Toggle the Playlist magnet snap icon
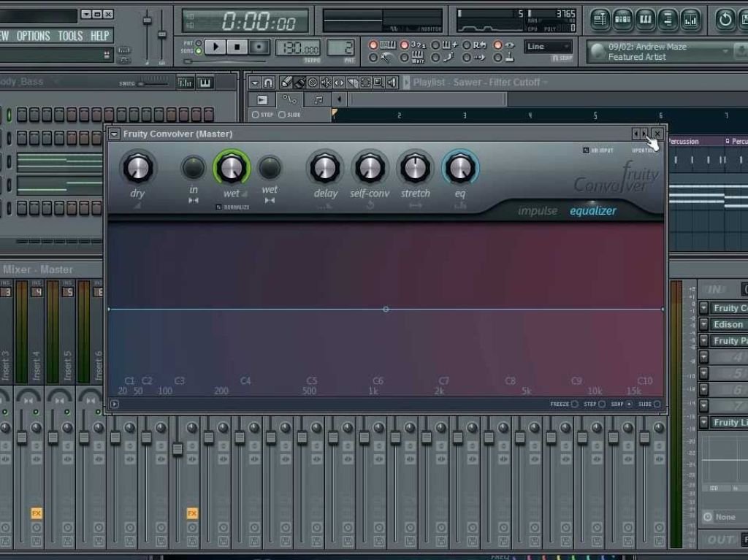The image size is (748, 560). (x=268, y=83)
